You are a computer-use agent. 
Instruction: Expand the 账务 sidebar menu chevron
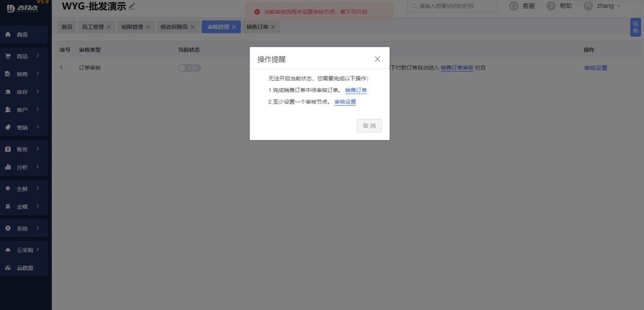(x=38, y=149)
